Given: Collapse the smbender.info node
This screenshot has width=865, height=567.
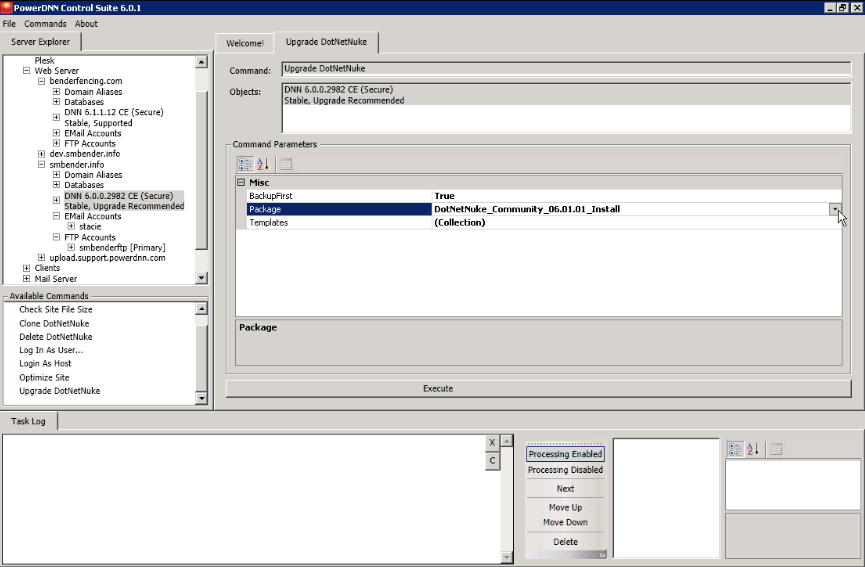Looking at the screenshot, I should [x=41, y=164].
